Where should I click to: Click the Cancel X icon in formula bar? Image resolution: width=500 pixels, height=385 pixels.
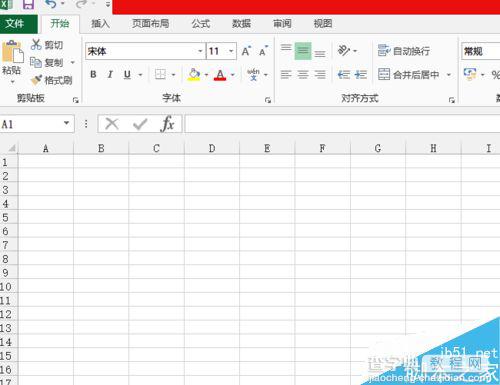[x=112, y=124]
